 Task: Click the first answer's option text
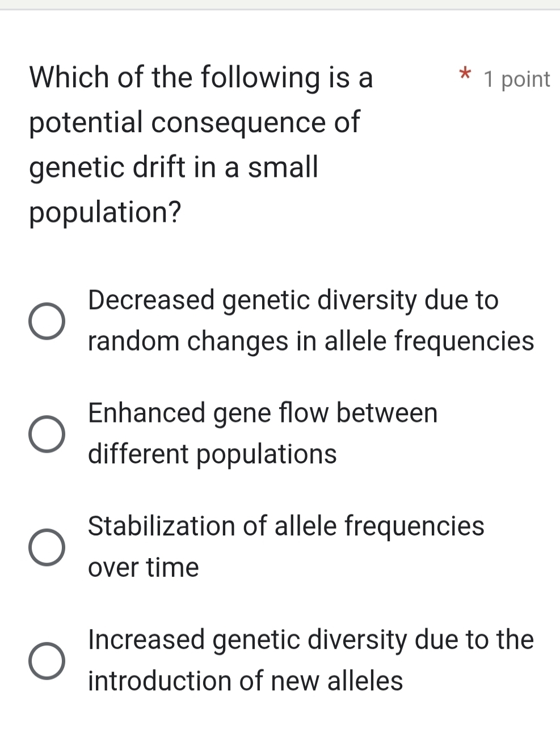(x=293, y=300)
